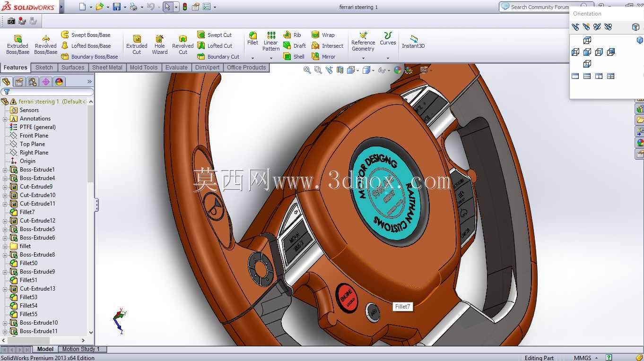Screen dimensions: 644x361
Task: Switch to the Evaluate tab
Action: [176, 68]
